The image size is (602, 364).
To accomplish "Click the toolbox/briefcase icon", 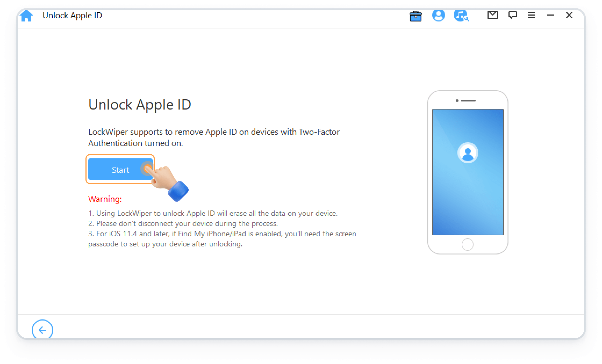I will [x=415, y=16].
